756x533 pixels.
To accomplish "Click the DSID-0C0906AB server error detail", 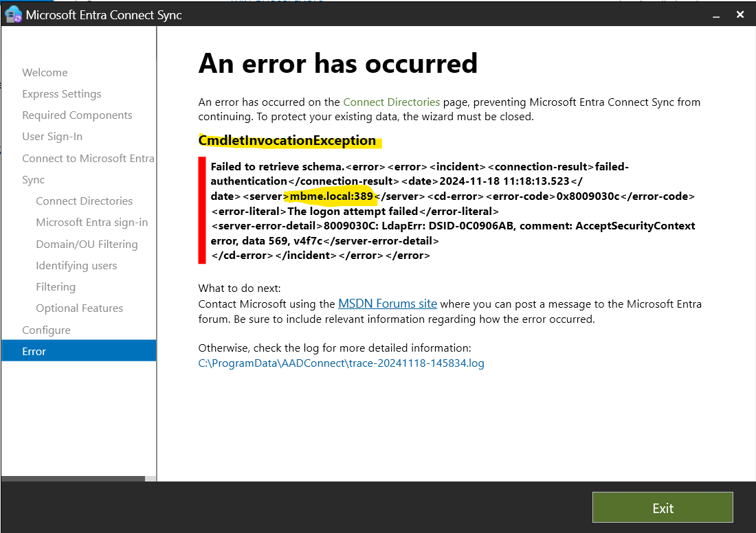I will 471,226.
